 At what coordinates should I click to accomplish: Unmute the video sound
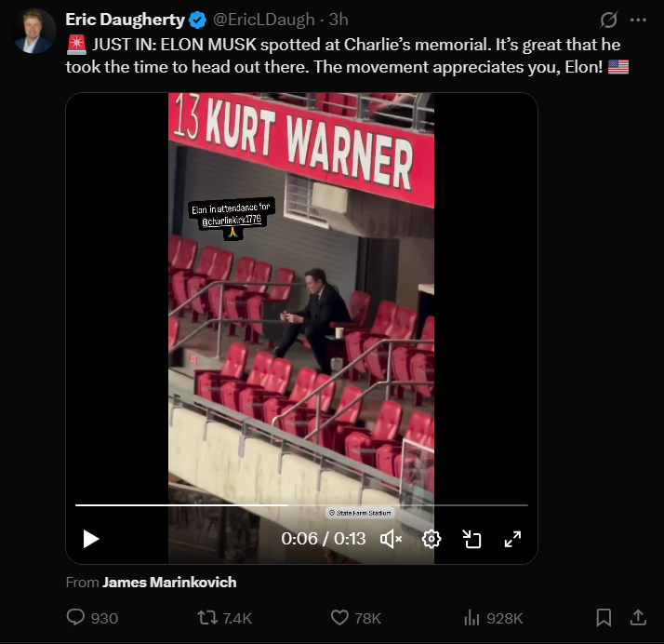click(x=391, y=539)
